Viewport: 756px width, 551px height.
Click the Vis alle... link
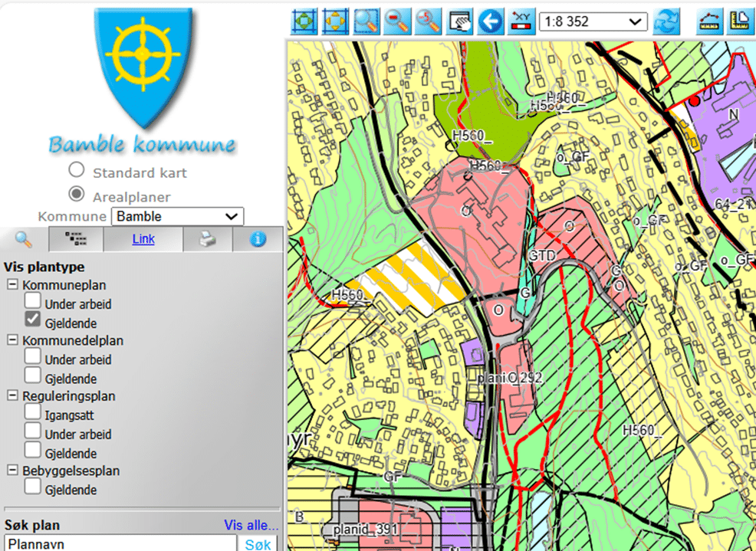(x=251, y=526)
